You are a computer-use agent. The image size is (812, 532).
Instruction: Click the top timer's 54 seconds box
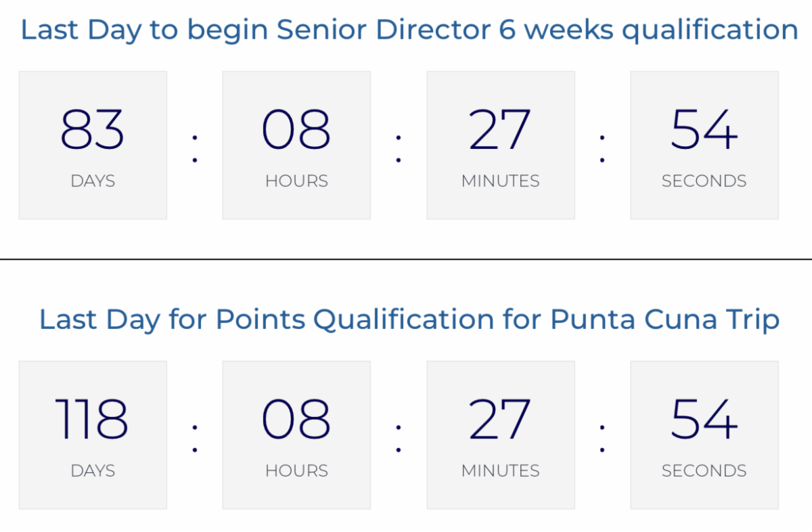coord(704,145)
